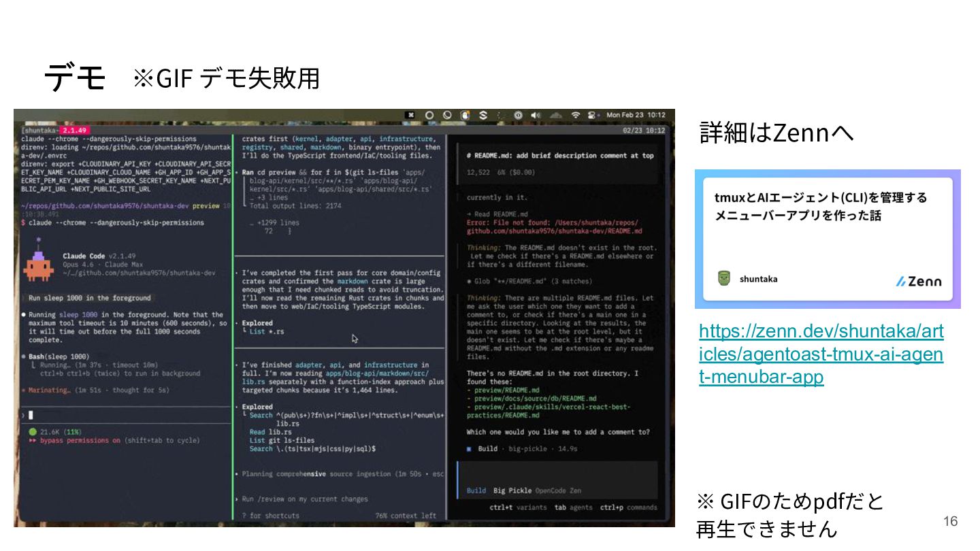980x551 pixels.
Task: Click the '詳細はZennへ' heading
Action: [777, 133]
